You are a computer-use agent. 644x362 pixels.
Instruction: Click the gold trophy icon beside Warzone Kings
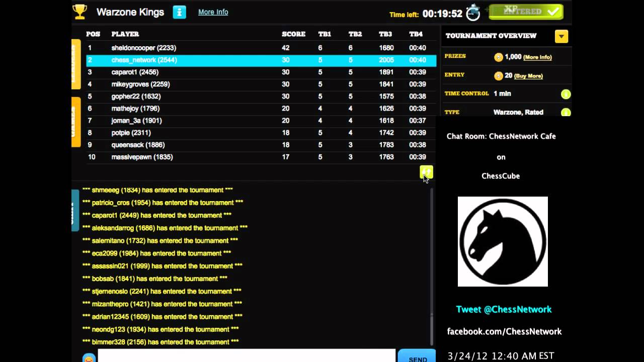pyautogui.click(x=79, y=12)
